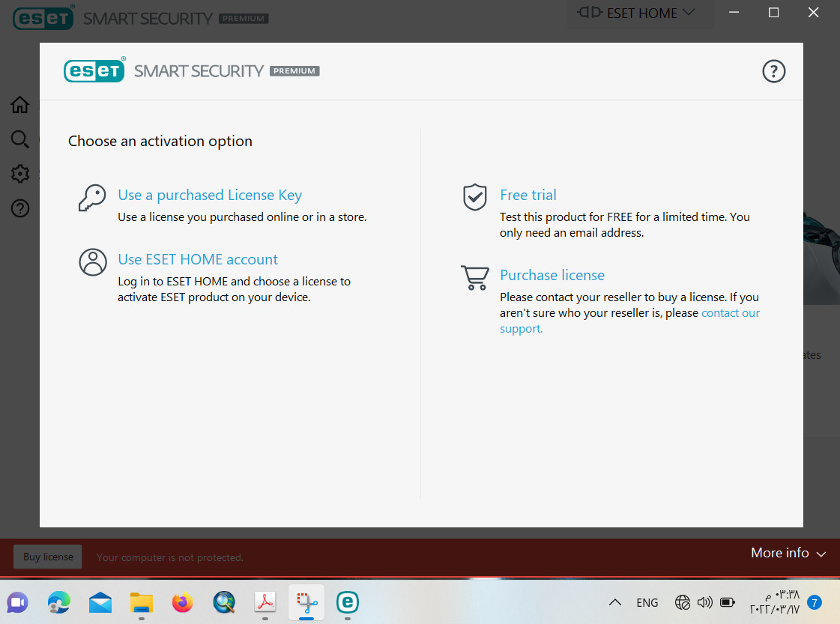840x624 pixels.
Task: Open the video chat app in taskbar
Action: tap(18, 602)
